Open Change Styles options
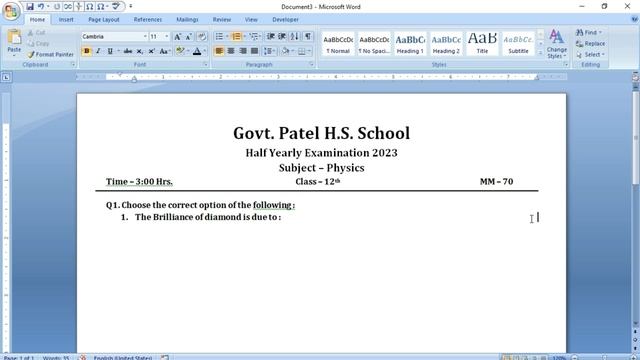The height and width of the screenshot is (360, 640). pos(557,44)
